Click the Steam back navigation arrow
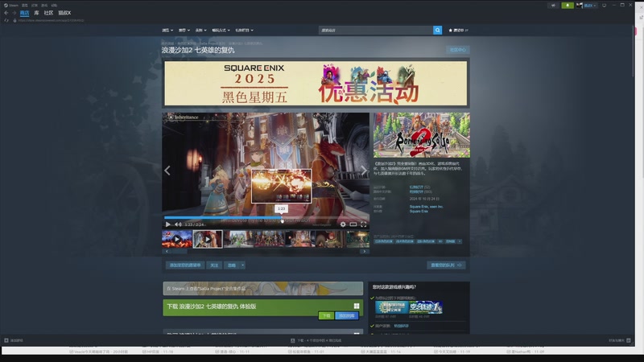This screenshot has width=644, height=362. coord(6,13)
